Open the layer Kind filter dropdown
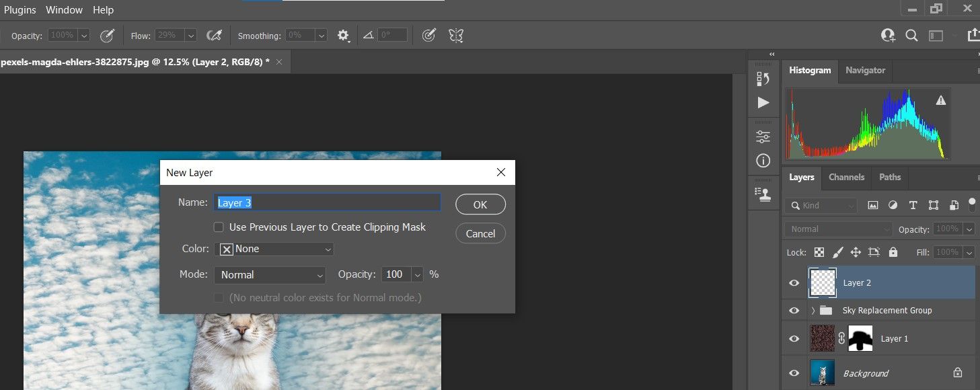Image resolution: width=980 pixels, height=390 pixels. coord(821,205)
